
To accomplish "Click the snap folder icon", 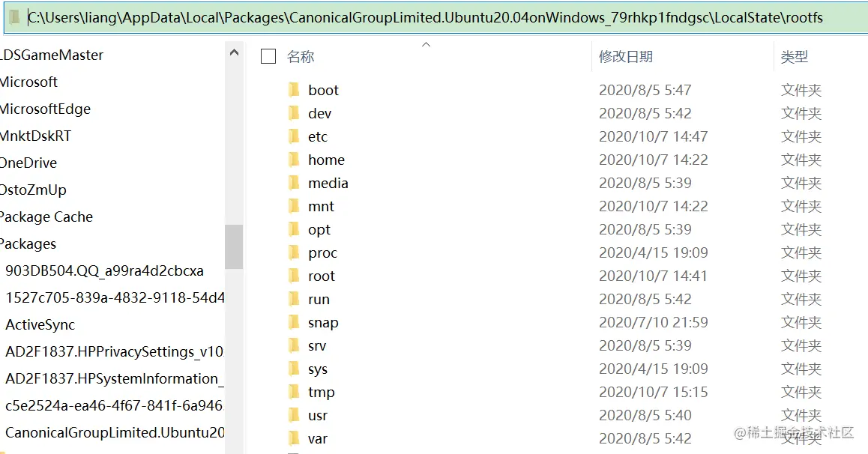I will (294, 322).
